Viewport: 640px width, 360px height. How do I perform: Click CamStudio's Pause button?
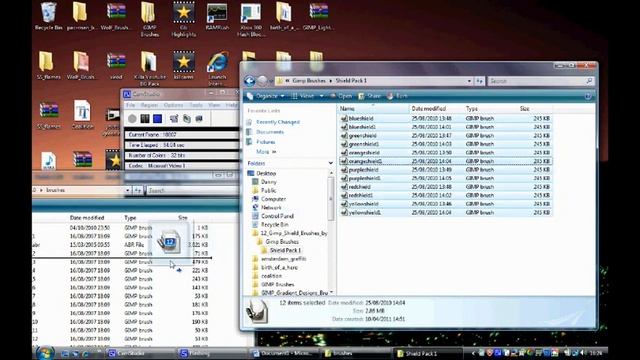tap(145, 119)
